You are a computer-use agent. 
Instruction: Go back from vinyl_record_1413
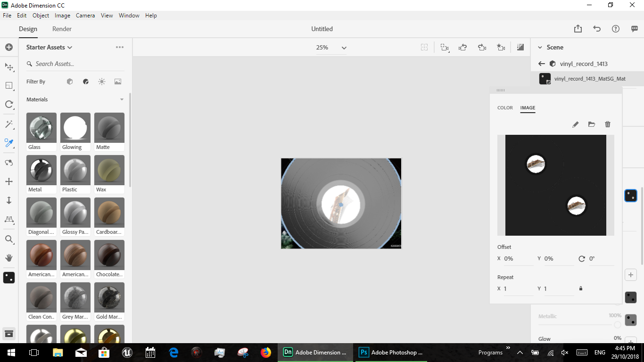(542, 64)
